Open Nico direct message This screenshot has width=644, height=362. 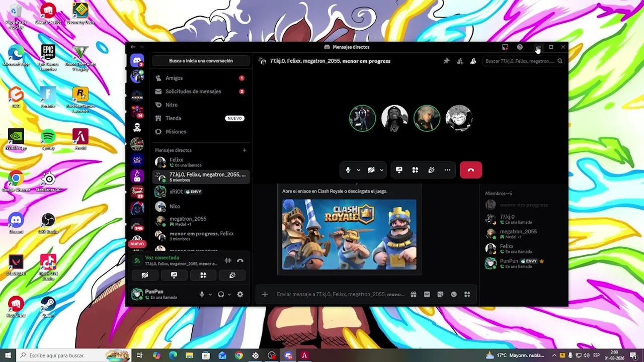(x=200, y=206)
